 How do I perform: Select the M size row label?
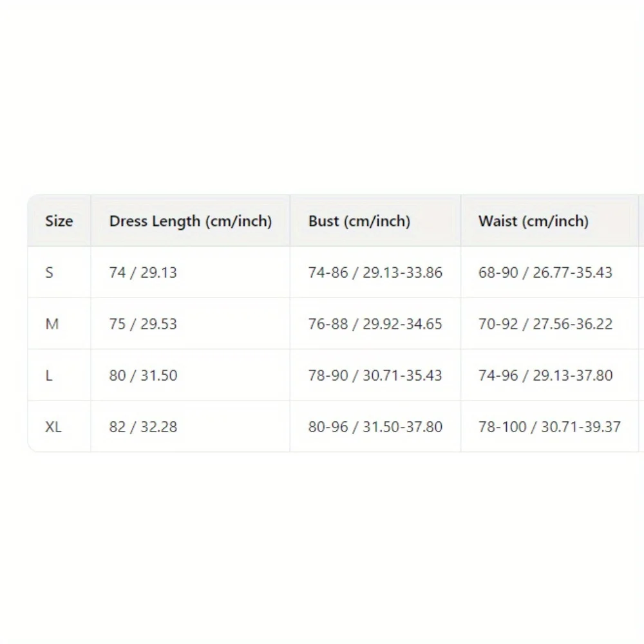click(52, 324)
